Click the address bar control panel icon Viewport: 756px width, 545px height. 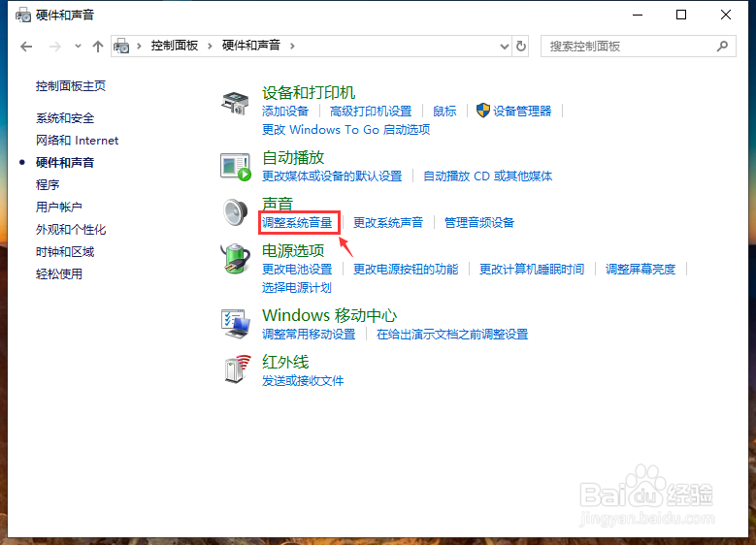121,47
